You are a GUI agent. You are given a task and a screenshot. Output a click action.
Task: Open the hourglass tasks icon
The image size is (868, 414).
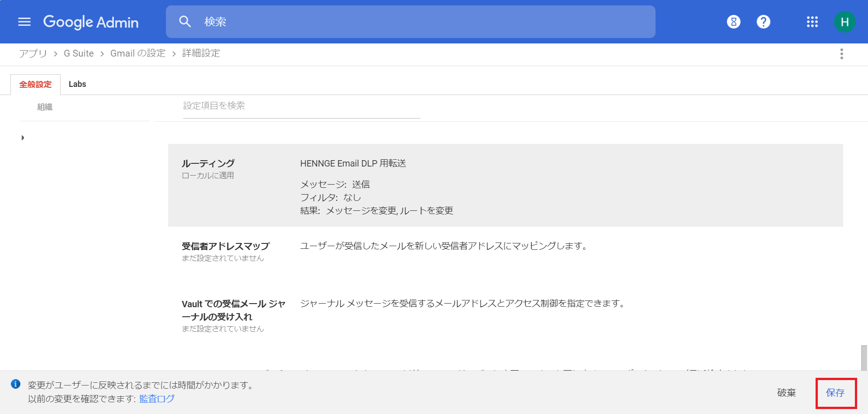pyautogui.click(x=734, y=22)
